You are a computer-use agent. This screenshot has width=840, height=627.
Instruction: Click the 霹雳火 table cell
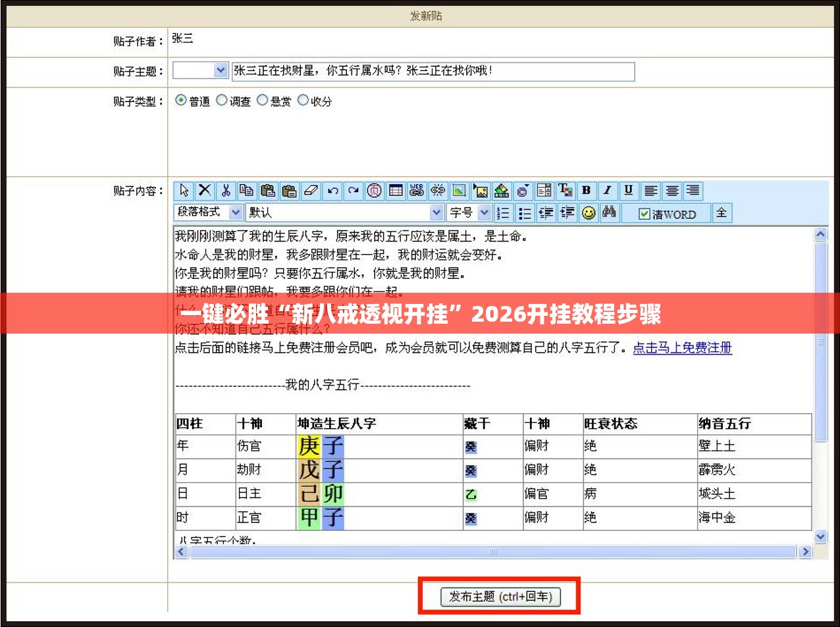[x=754, y=470]
